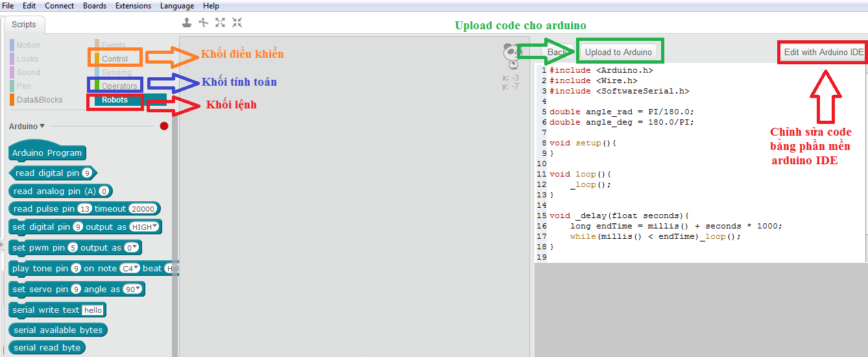Open the Language menu

click(x=176, y=6)
